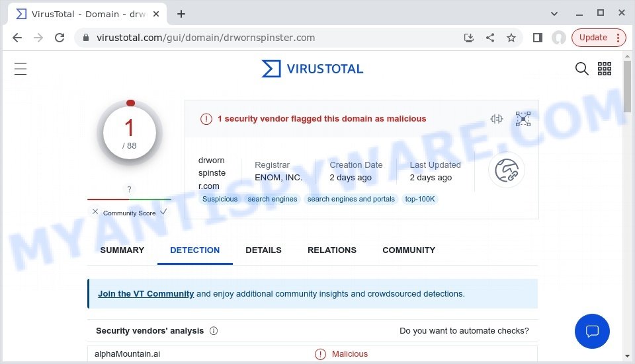Click the Community Score question mark
635x364 pixels.
click(x=129, y=190)
